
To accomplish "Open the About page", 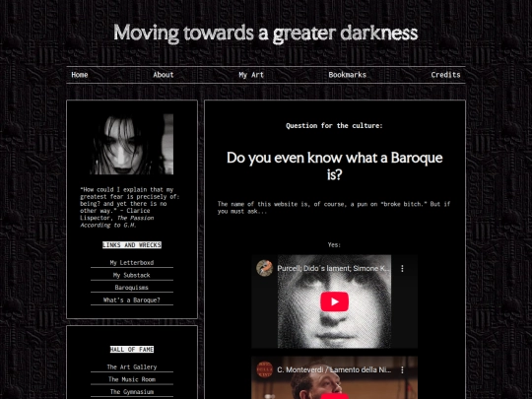I will pyautogui.click(x=164, y=75).
